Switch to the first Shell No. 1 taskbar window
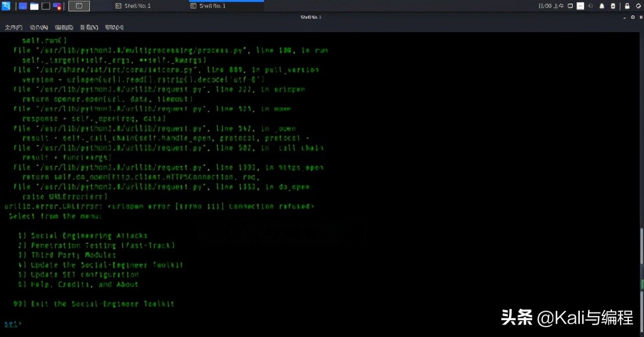 click(133, 6)
